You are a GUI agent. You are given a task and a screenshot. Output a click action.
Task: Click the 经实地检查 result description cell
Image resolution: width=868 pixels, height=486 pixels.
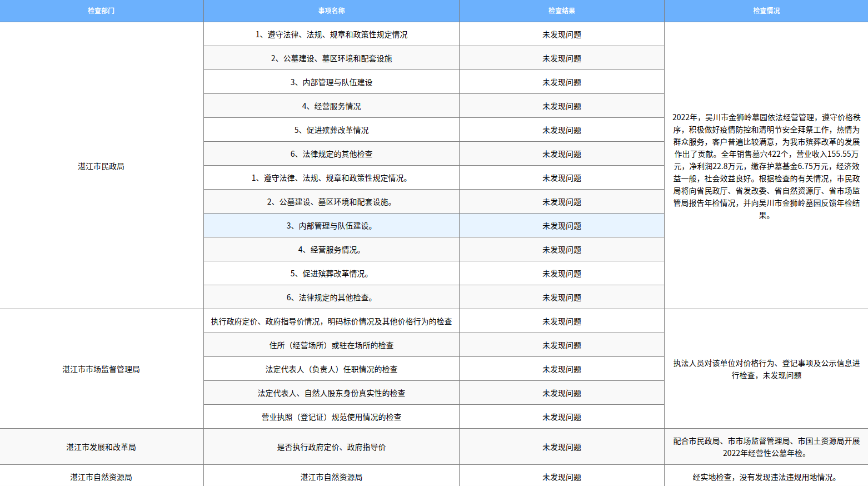coord(766,477)
